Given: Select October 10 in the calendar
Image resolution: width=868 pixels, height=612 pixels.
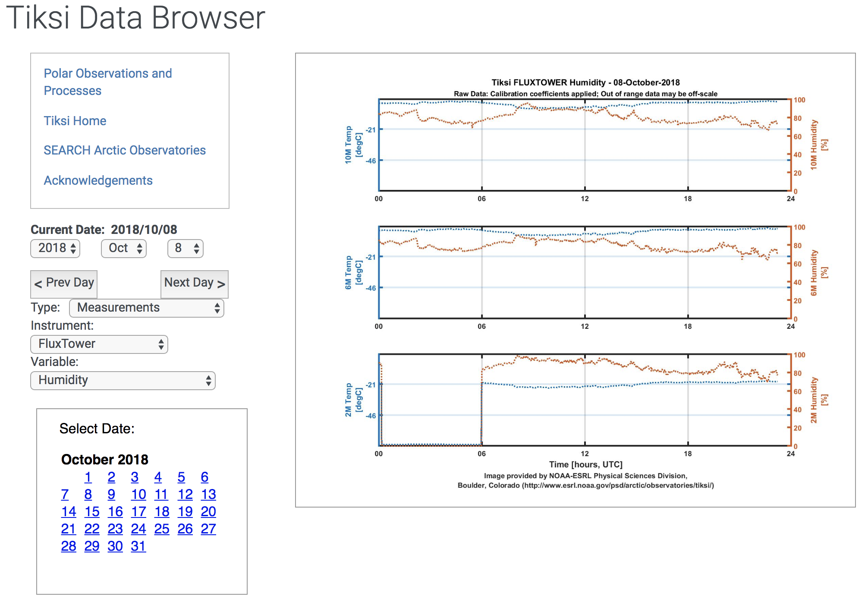Looking at the screenshot, I should coord(138,495).
